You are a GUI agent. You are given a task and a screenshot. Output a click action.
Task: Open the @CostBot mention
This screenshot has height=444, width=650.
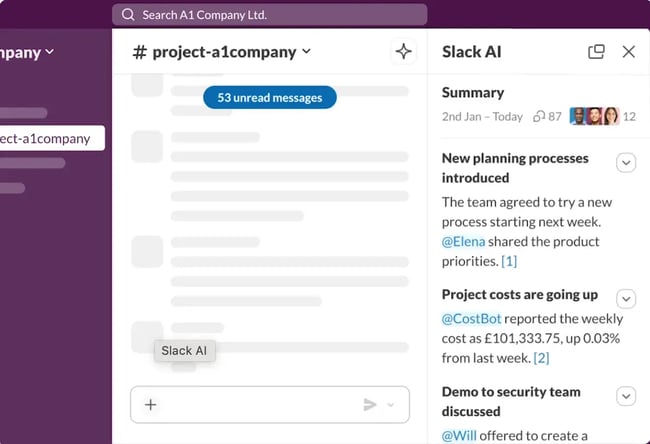click(471, 319)
